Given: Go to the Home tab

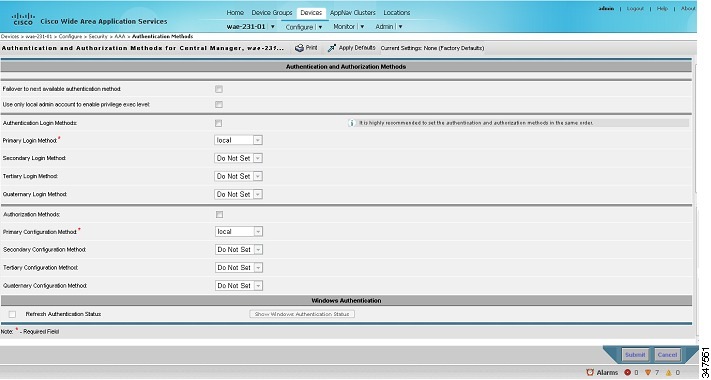Looking at the screenshot, I should click(x=235, y=13).
